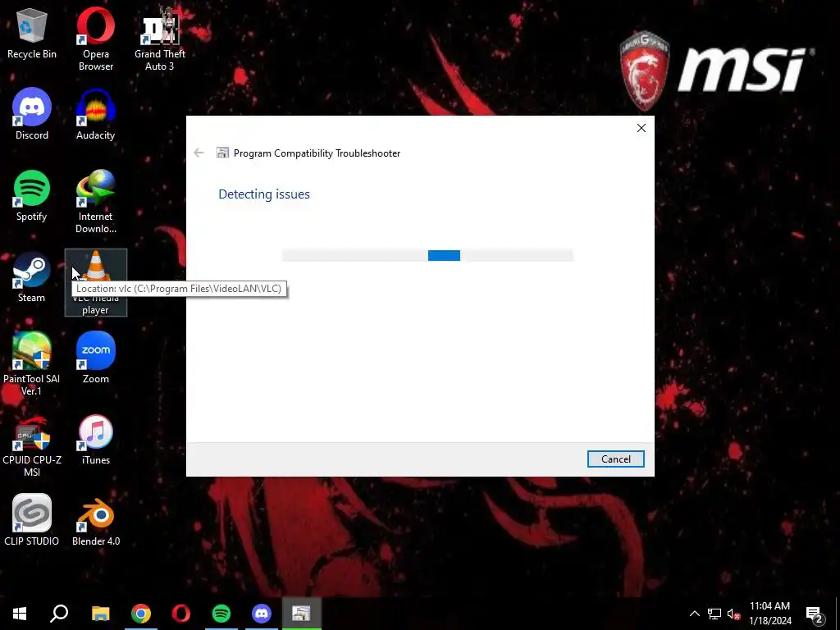The height and width of the screenshot is (630, 840).
Task: Select the PaintTool SAI Ver.1 shortcut
Action: 32,363
